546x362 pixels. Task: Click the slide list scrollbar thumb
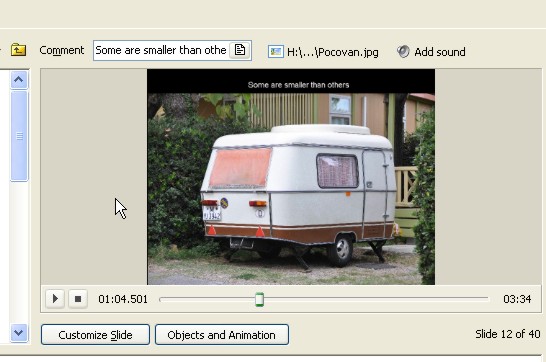point(19,136)
